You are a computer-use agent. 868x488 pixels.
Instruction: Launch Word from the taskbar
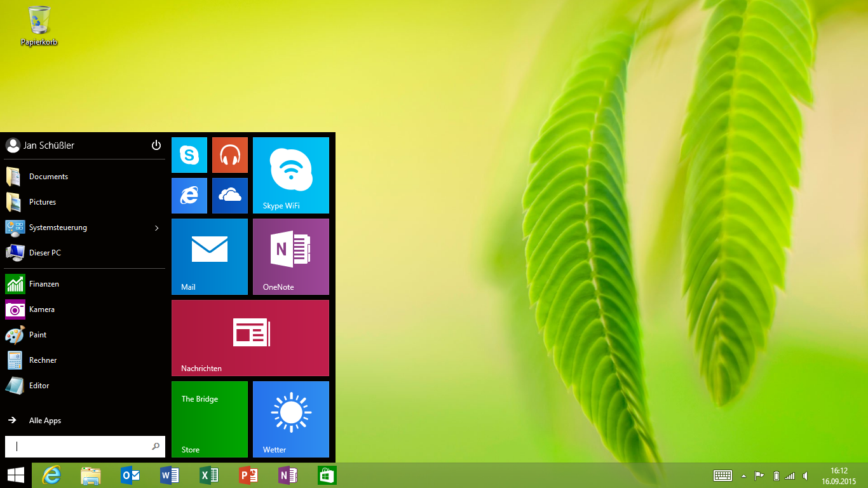click(x=170, y=475)
